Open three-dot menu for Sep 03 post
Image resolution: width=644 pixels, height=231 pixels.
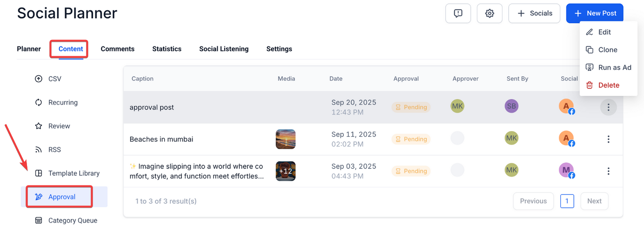(x=608, y=172)
